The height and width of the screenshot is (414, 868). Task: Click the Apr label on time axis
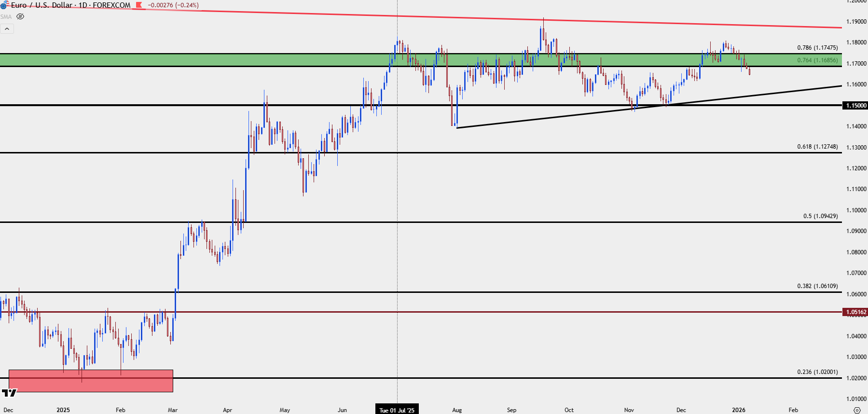click(x=227, y=410)
